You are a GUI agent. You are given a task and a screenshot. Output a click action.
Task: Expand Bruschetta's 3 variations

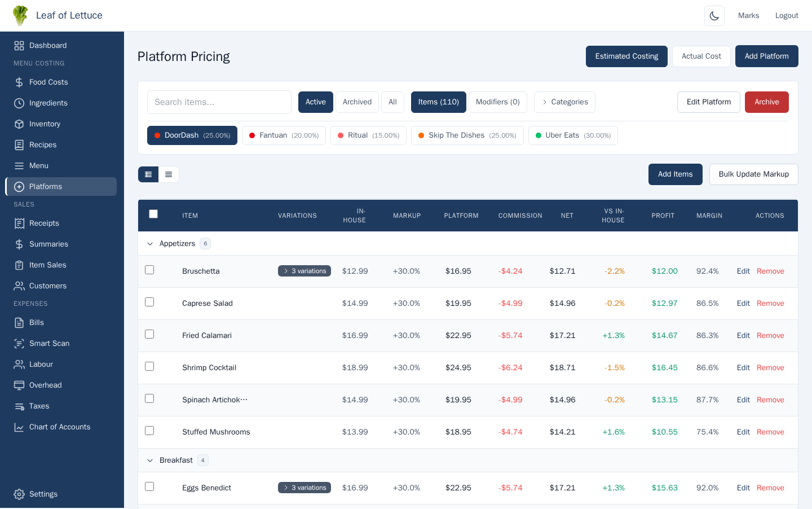(x=304, y=271)
